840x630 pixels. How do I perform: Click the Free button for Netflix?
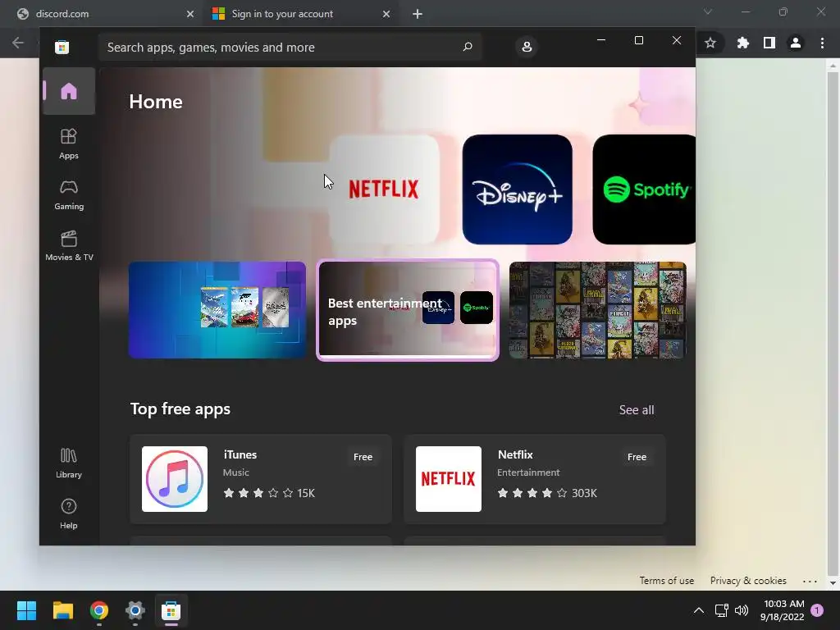637,457
